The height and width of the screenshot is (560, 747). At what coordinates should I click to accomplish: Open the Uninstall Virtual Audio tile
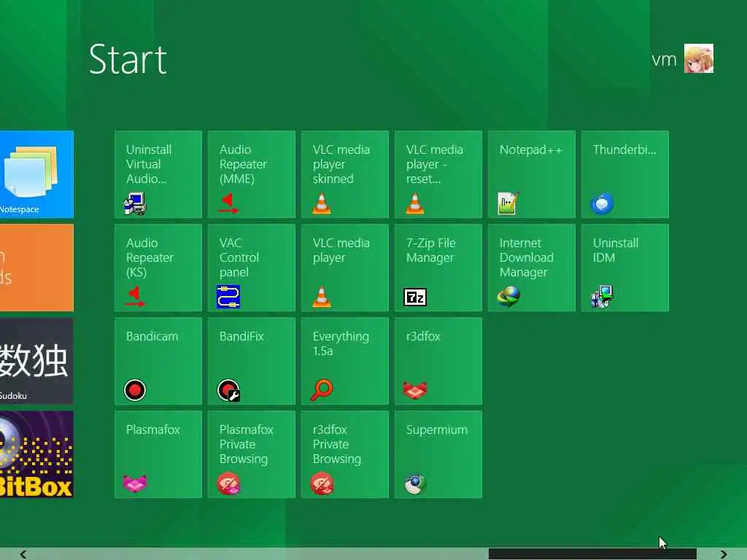pyautogui.click(x=158, y=174)
